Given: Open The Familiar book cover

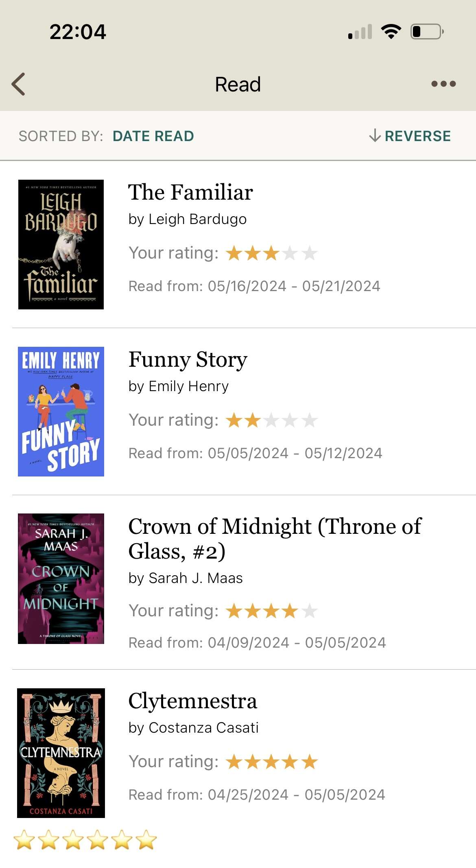Looking at the screenshot, I should pos(61,244).
